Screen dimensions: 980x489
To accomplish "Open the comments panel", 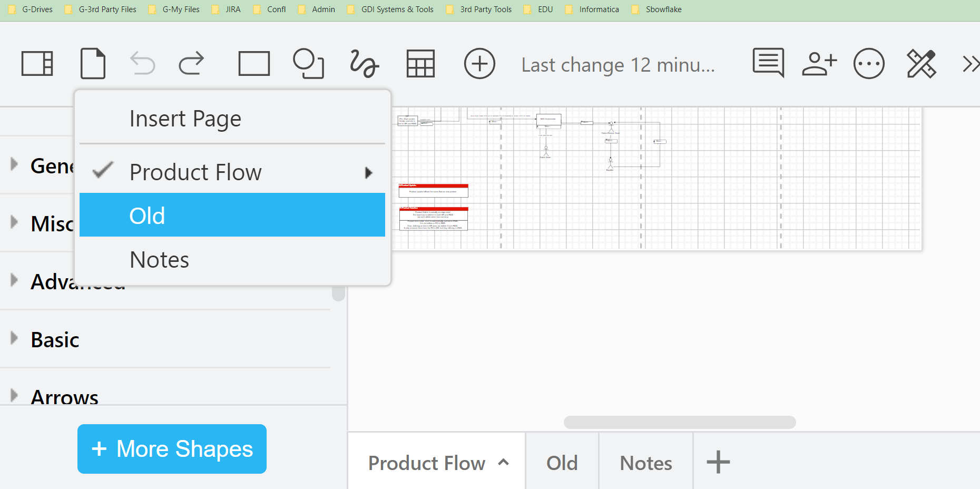I will [x=768, y=63].
